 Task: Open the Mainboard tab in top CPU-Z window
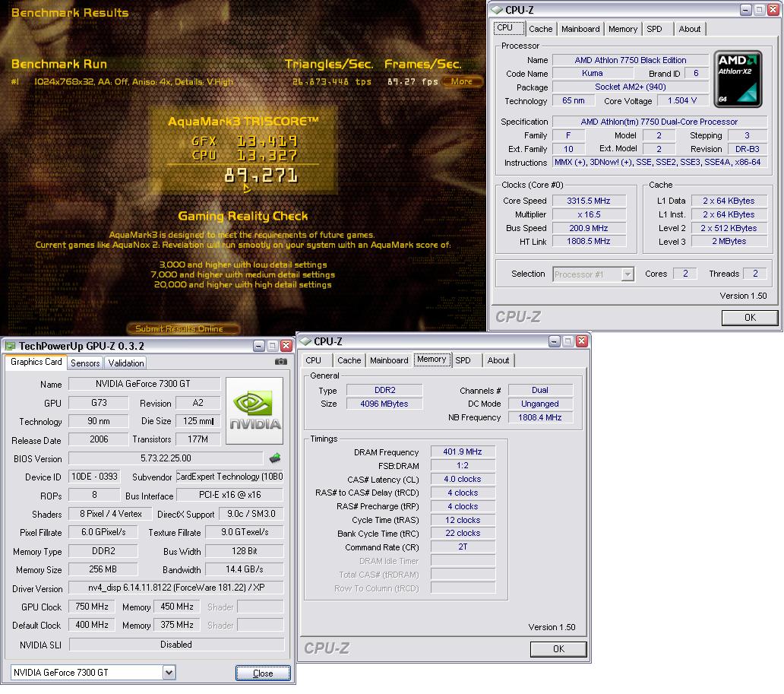580,29
